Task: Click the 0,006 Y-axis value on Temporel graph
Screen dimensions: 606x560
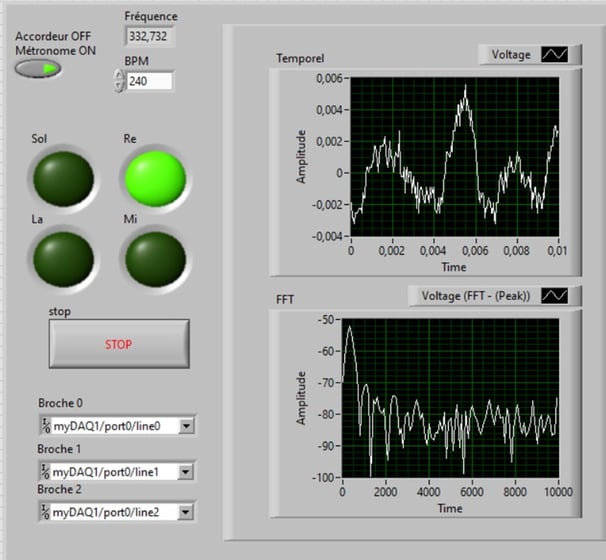Action: point(329,78)
